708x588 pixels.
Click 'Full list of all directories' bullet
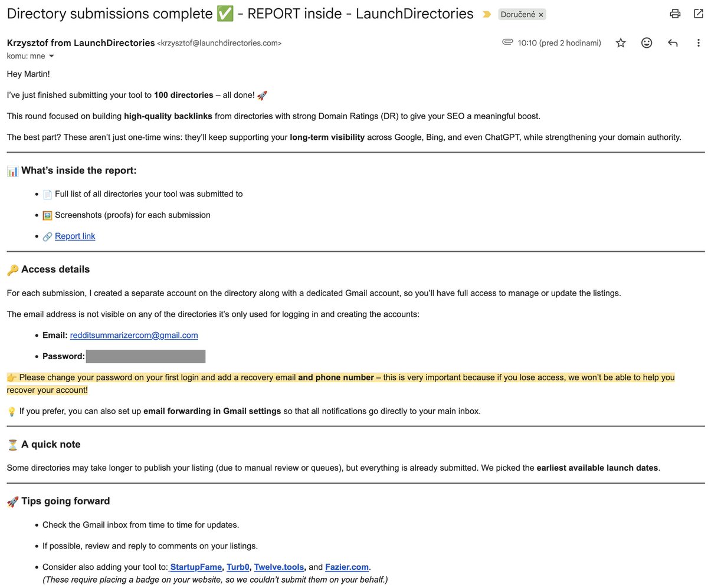149,193
